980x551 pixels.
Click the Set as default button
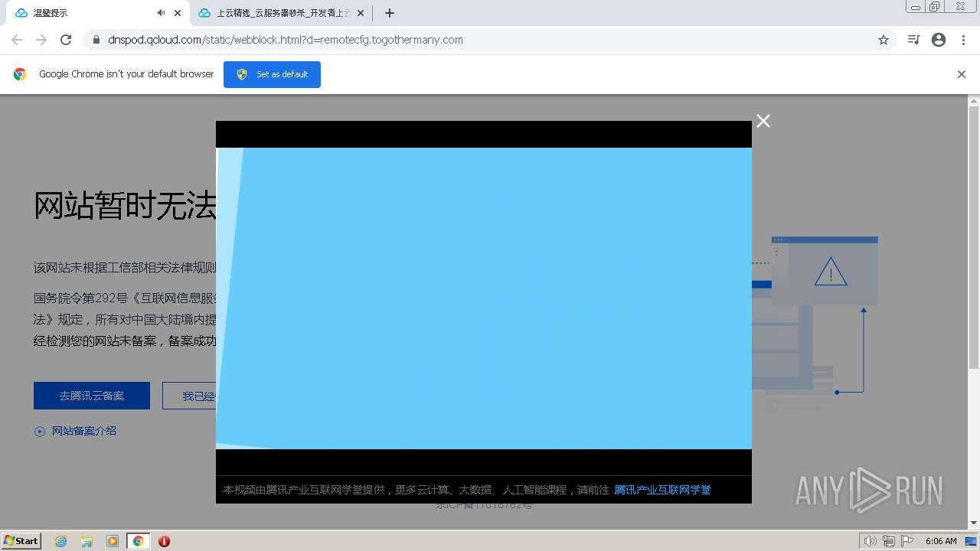272,74
